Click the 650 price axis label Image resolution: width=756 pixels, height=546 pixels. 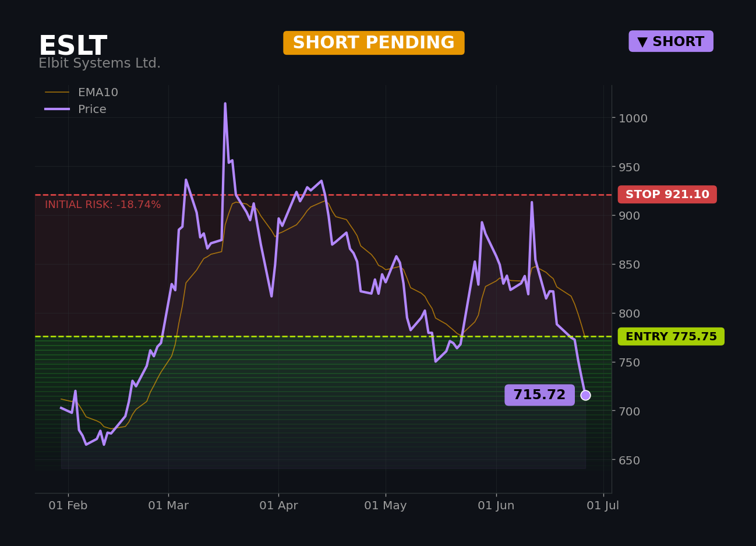(629, 460)
